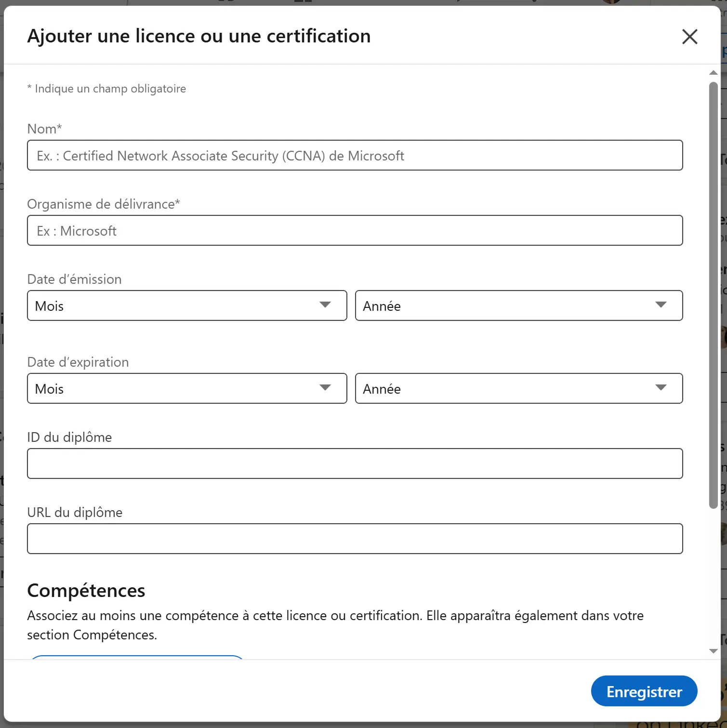727x728 pixels.
Task: Click the chevron icon on the émission Année selector
Action: [x=662, y=305]
